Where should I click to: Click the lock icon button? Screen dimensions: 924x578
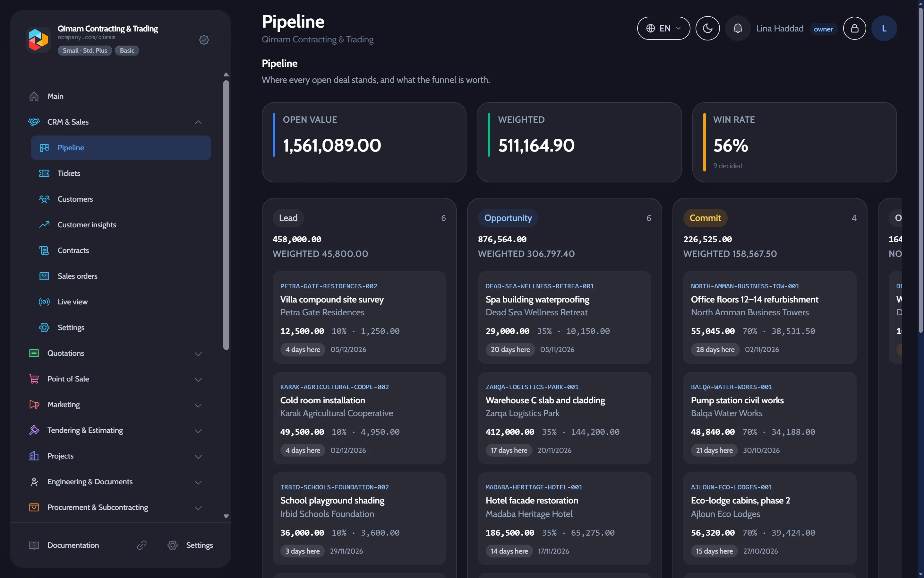coord(854,28)
